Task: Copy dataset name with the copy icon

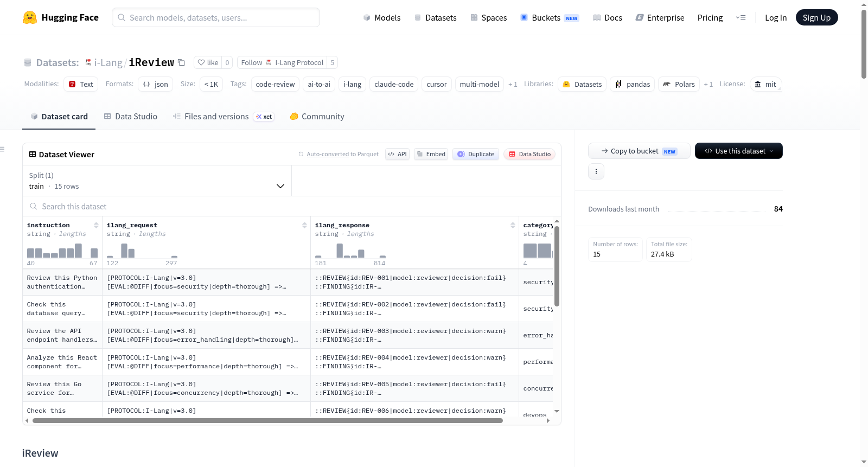Action: pyautogui.click(x=181, y=62)
